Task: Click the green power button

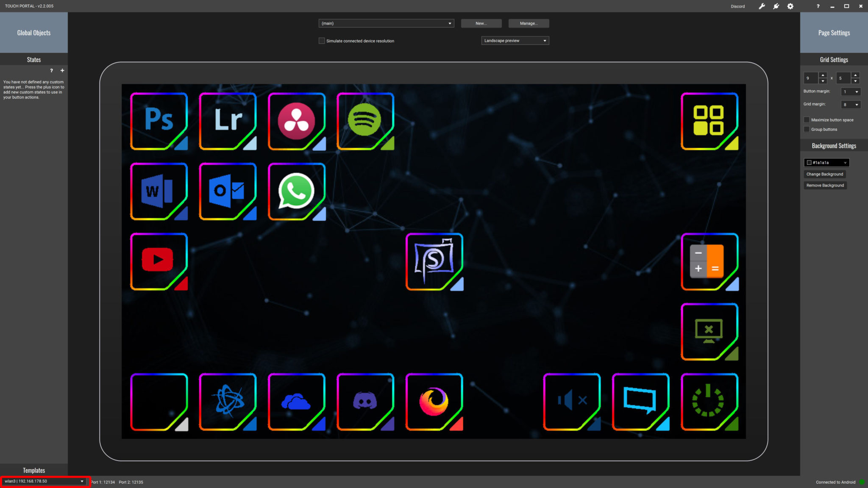Action: pos(709,402)
